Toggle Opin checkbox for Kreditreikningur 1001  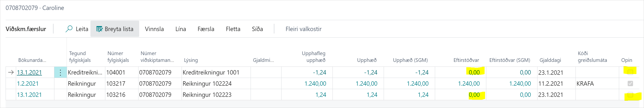[630, 72]
